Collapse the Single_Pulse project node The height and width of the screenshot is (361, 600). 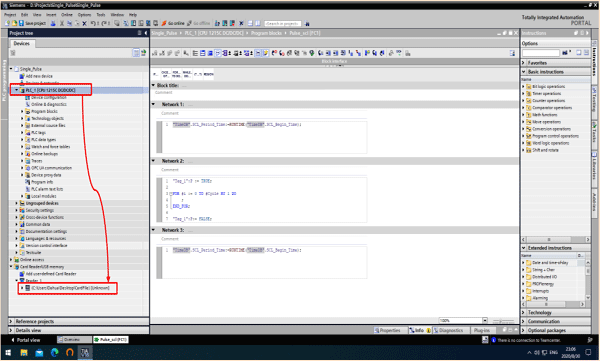coord(11,69)
